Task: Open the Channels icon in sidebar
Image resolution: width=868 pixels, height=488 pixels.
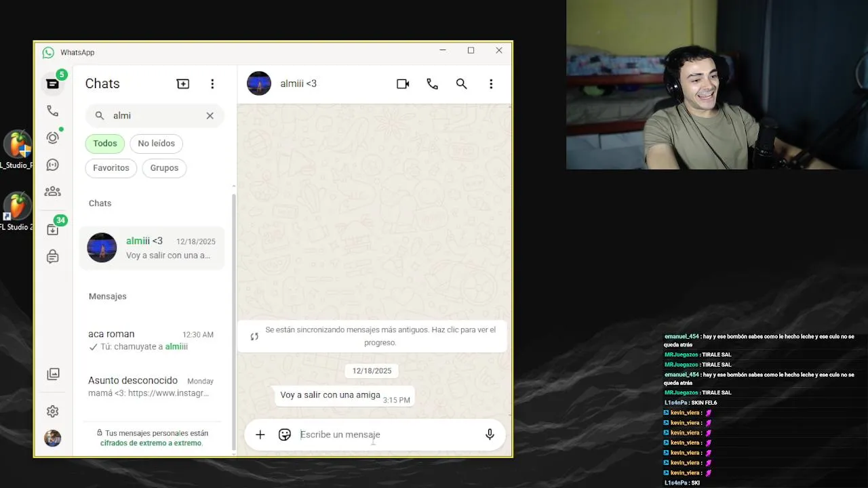Action: pyautogui.click(x=52, y=165)
